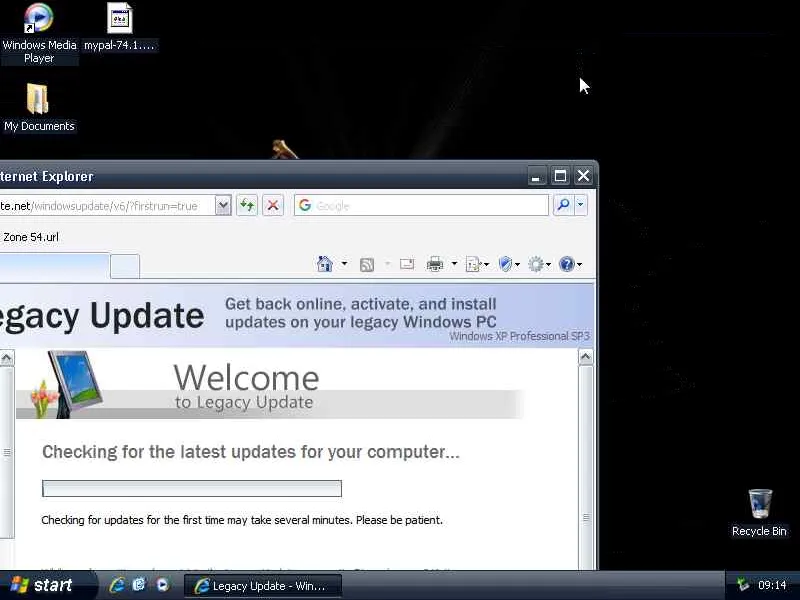Maximize the Internet Explorer window
The height and width of the screenshot is (600, 800).
click(560, 176)
